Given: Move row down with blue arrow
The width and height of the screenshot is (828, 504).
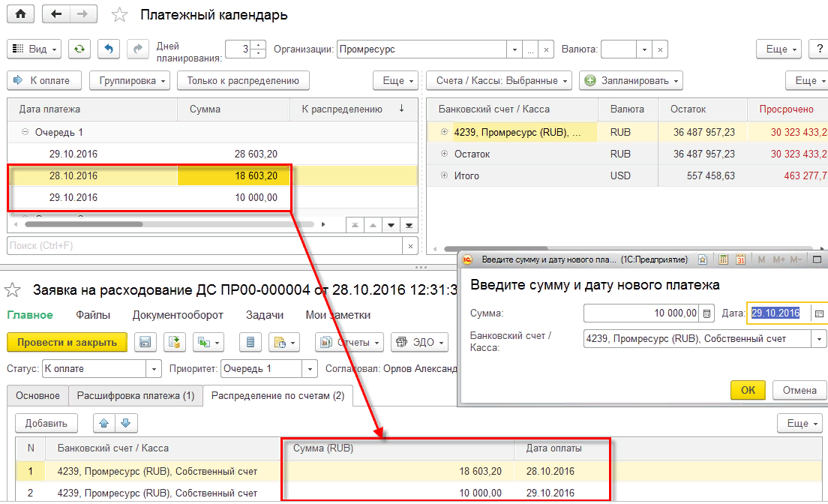Looking at the screenshot, I should [x=125, y=423].
